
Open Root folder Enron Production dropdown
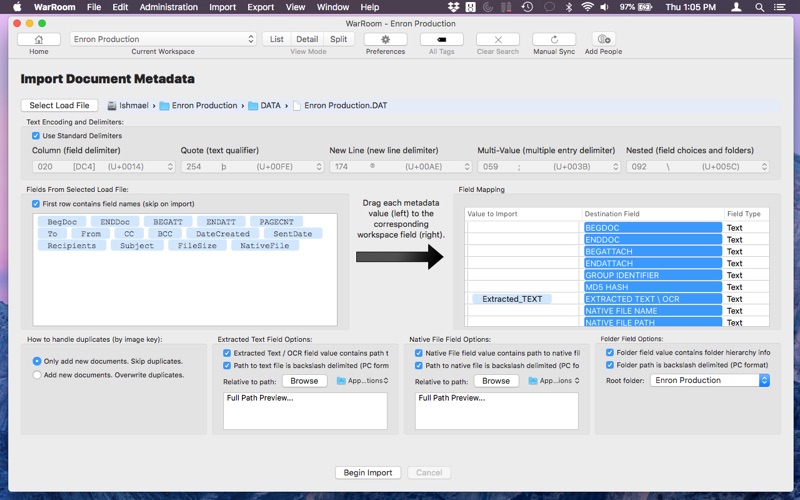coord(710,381)
